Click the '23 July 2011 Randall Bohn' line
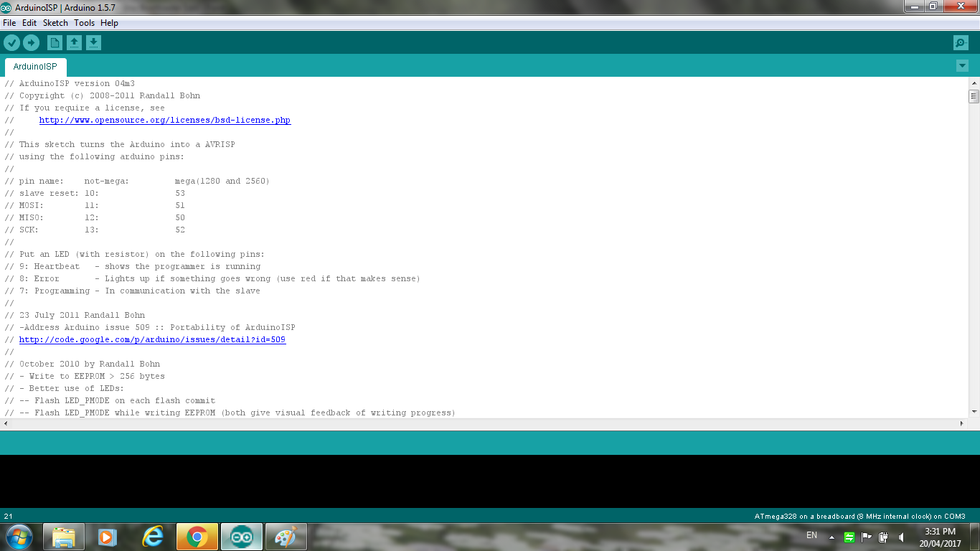The height and width of the screenshot is (551, 980). (x=75, y=315)
